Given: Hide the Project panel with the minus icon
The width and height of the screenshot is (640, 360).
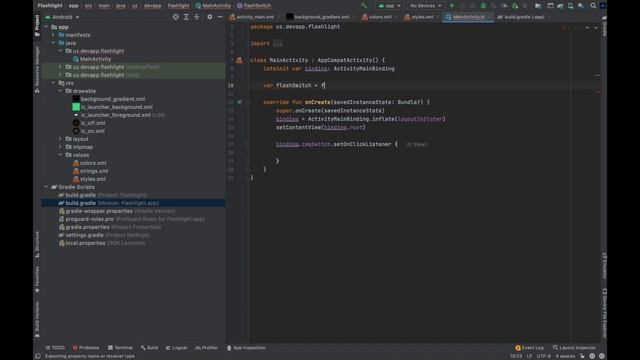Looking at the screenshot, I should click(220, 17).
